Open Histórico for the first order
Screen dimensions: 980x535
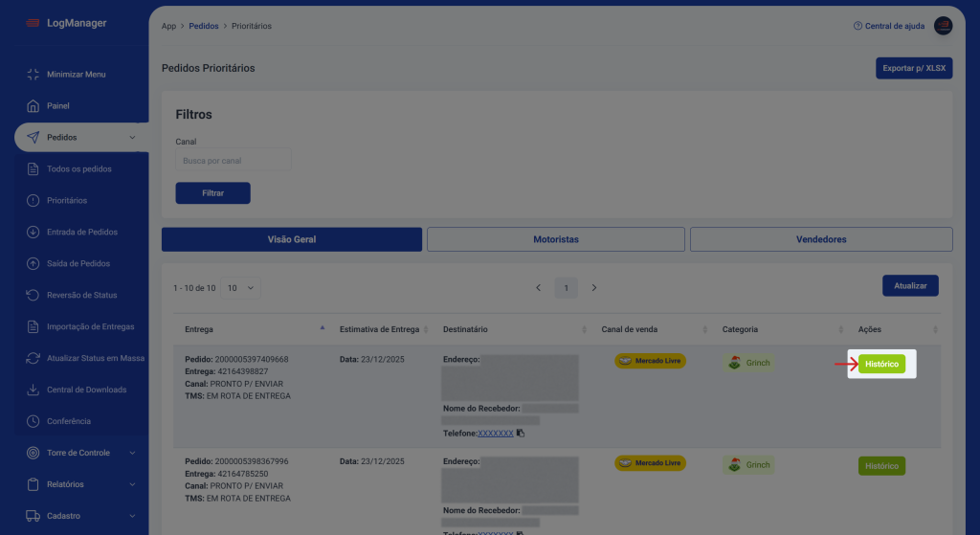point(880,365)
